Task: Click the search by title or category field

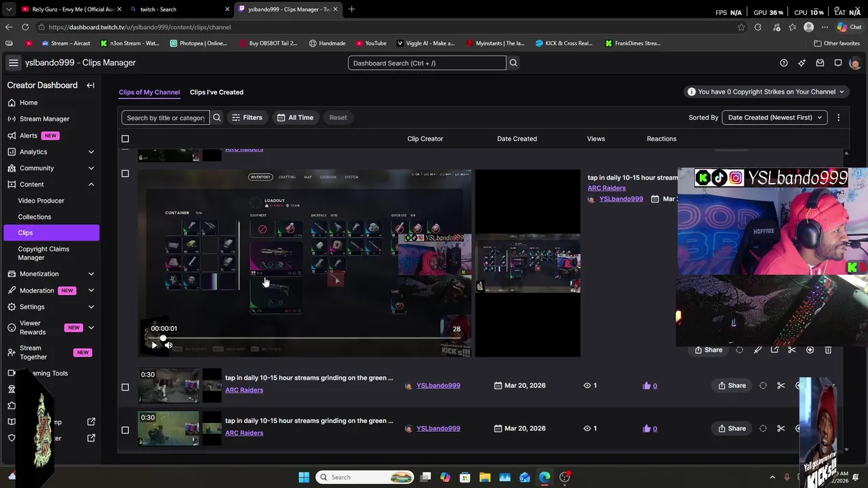Action: (165, 117)
